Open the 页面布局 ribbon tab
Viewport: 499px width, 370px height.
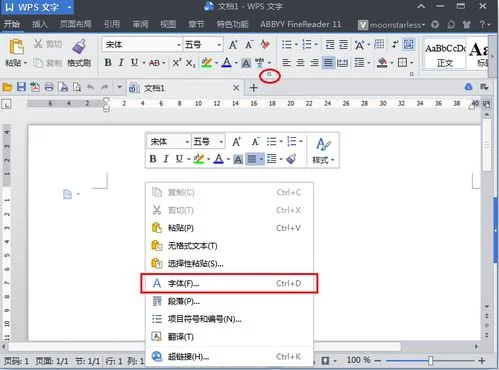pos(76,24)
